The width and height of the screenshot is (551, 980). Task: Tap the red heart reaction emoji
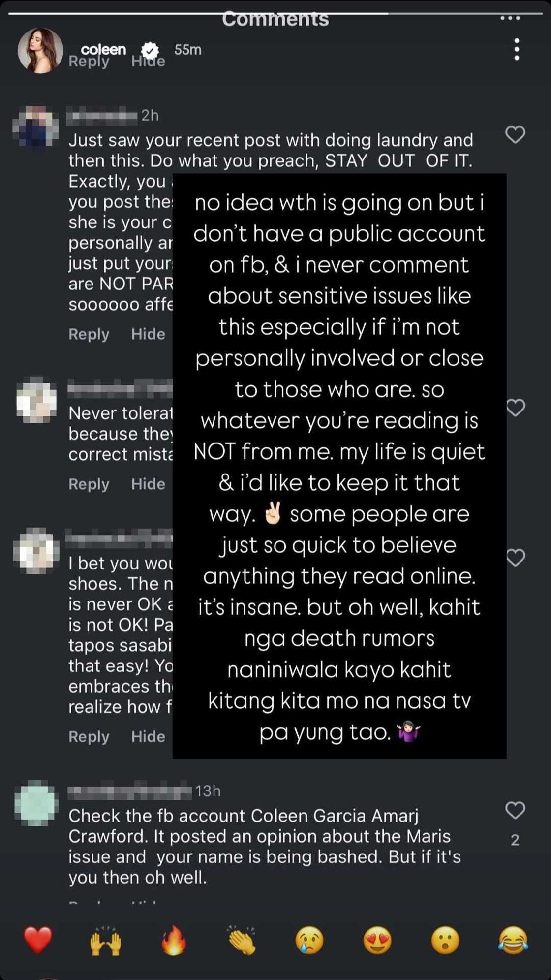point(38,940)
